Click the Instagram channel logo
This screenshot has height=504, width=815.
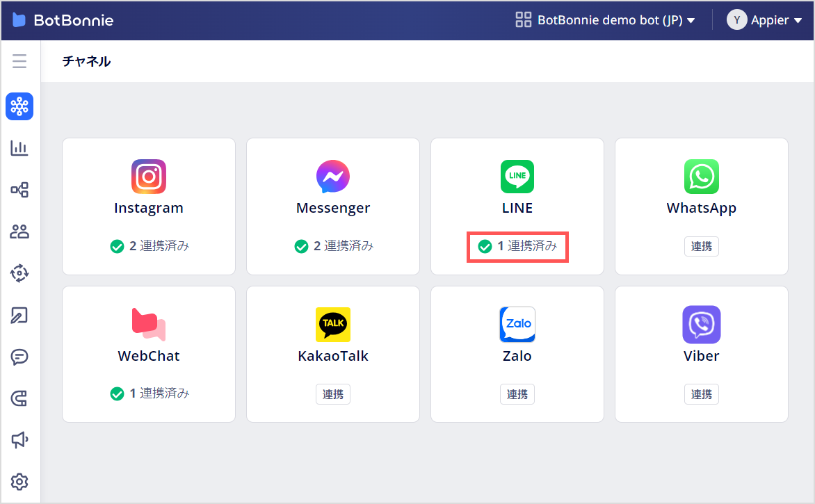(149, 177)
